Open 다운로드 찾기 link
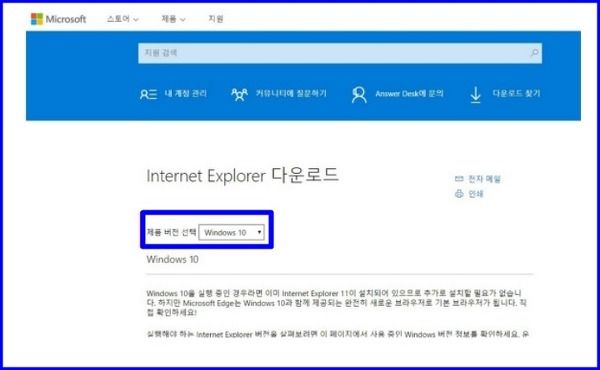The height and width of the screenshot is (370, 600). 516,93
